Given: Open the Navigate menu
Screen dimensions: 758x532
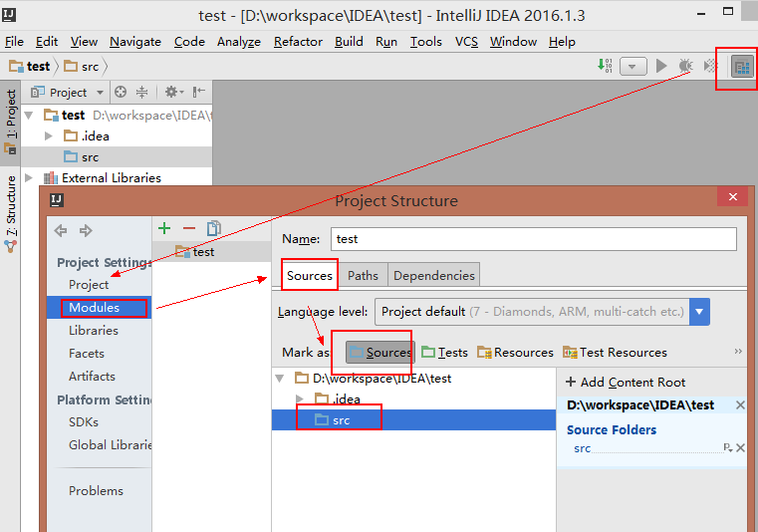Looking at the screenshot, I should (135, 42).
